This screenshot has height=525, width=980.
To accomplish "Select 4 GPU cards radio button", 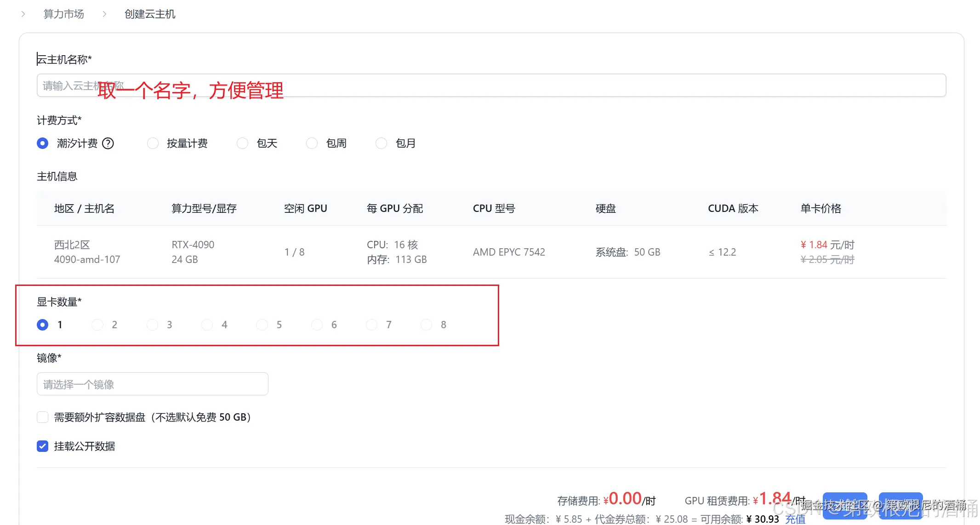I will [x=207, y=325].
